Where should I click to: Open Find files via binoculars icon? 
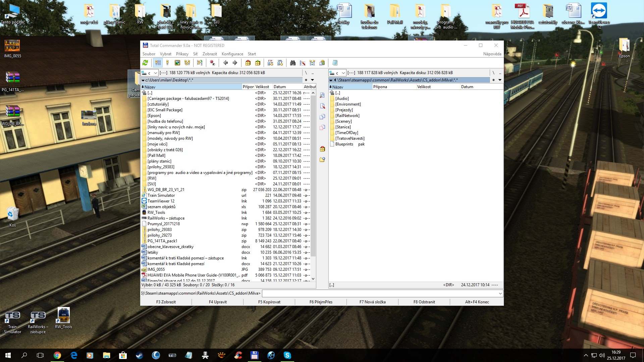[293, 63]
